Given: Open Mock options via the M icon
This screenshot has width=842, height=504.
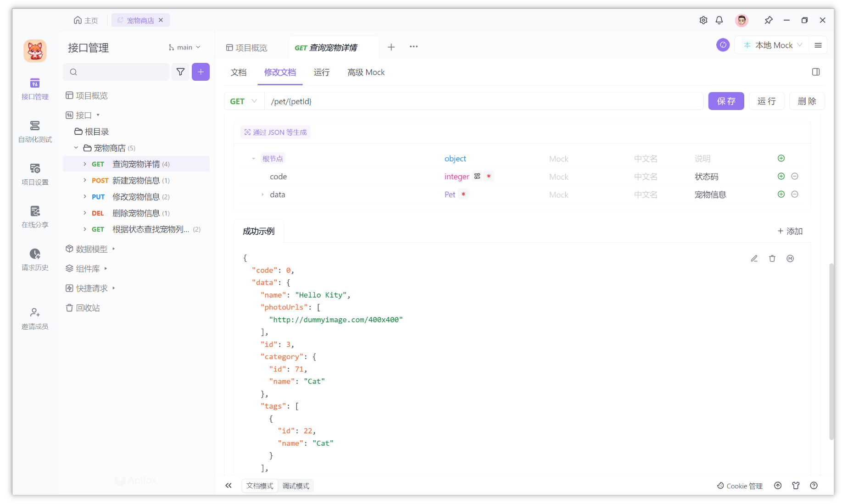Looking at the screenshot, I should (790, 258).
